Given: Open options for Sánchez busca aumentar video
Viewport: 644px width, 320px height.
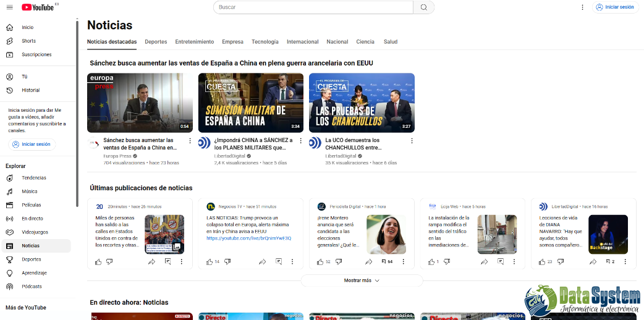Looking at the screenshot, I should coord(190,140).
